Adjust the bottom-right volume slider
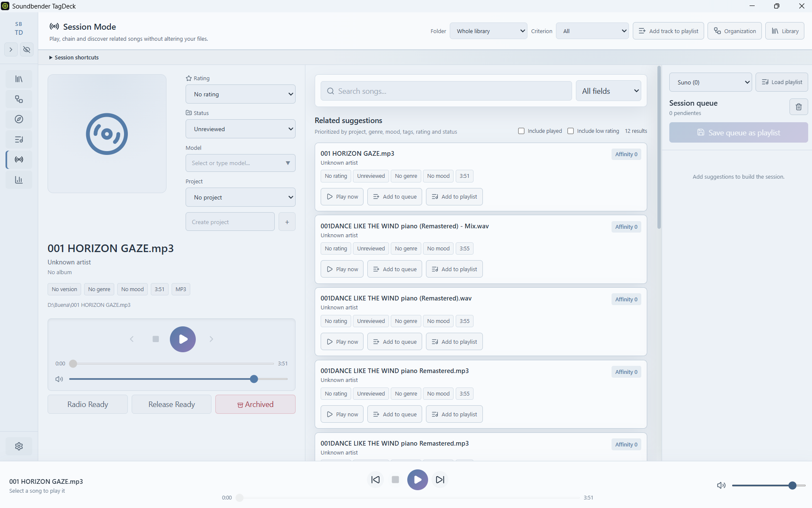Screen dimensions: 812x508 click(769, 486)
